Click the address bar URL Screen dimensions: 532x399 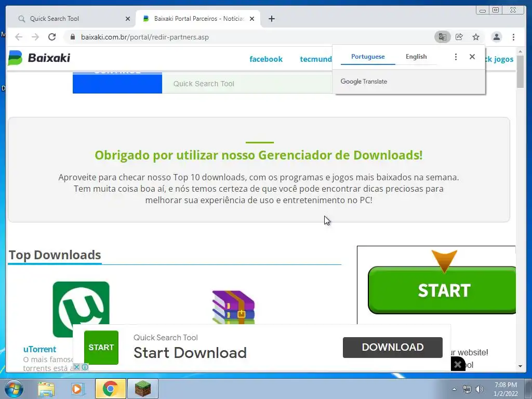coord(145,37)
